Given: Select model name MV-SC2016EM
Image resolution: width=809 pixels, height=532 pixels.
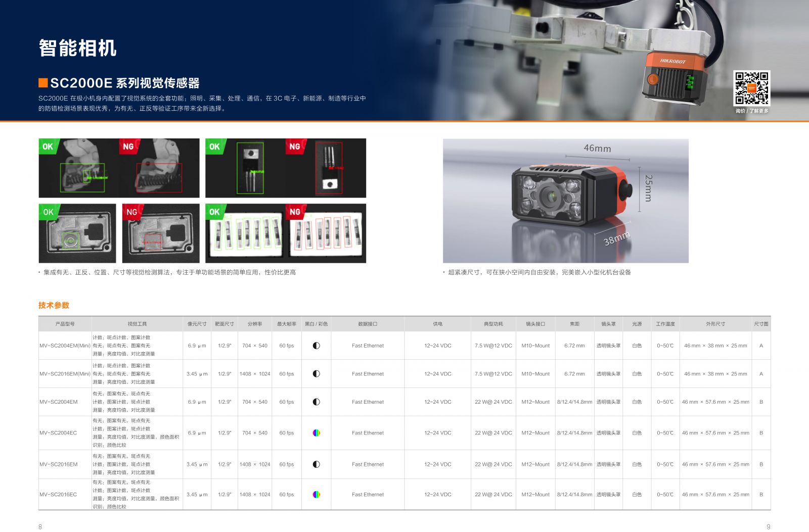Looking at the screenshot, I should point(59,464).
